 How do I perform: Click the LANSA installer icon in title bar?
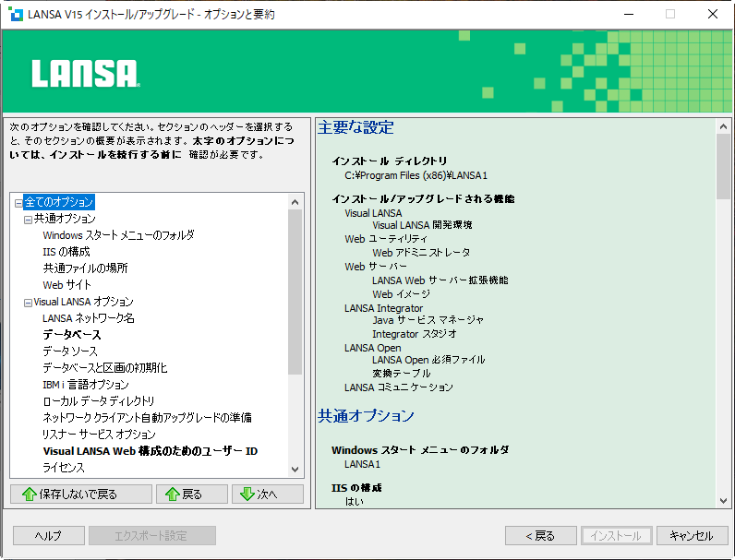coord(16,14)
